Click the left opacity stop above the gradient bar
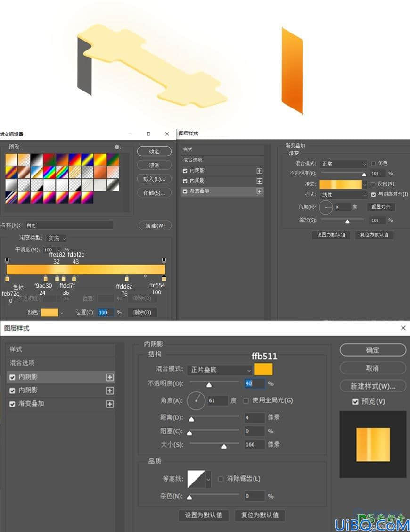 coord(7,260)
